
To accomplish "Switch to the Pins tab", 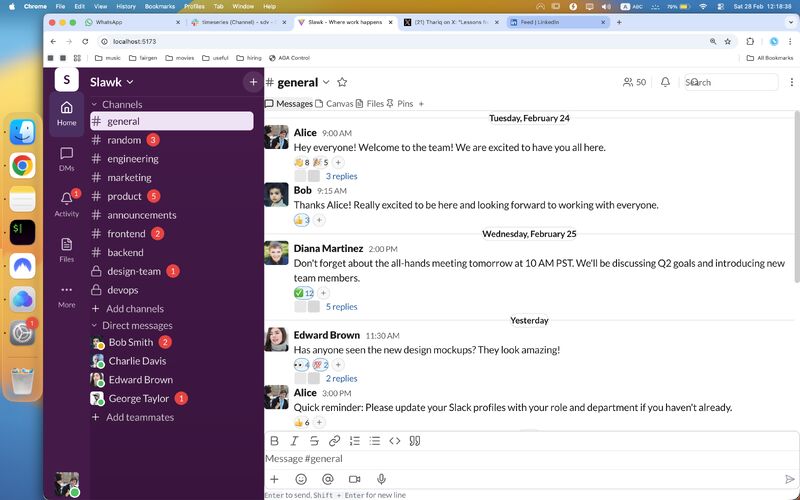I will pos(399,104).
